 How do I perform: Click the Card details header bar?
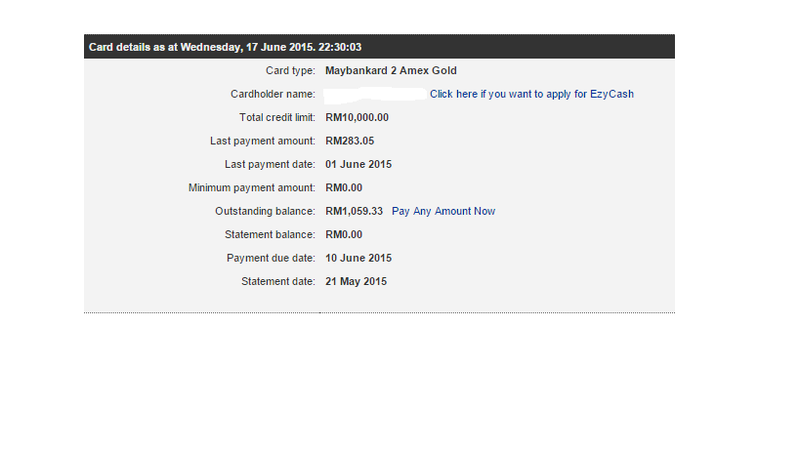tap(379, 46)
